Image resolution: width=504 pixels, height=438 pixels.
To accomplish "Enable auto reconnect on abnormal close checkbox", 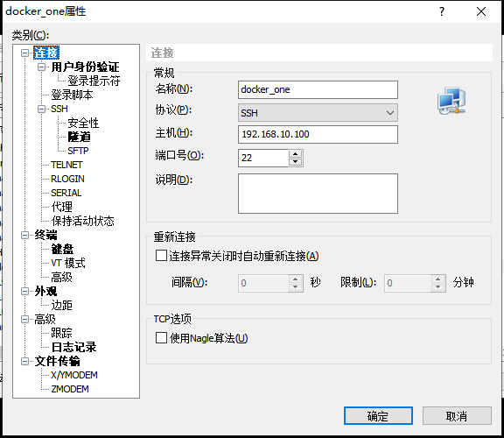I will [x=161, y=256].
